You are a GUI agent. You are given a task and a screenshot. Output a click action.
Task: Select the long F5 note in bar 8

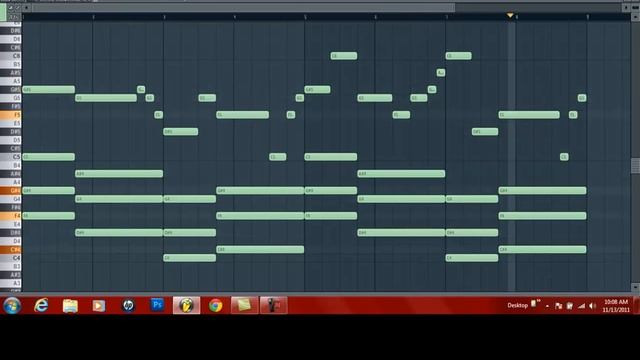point(529,115)
